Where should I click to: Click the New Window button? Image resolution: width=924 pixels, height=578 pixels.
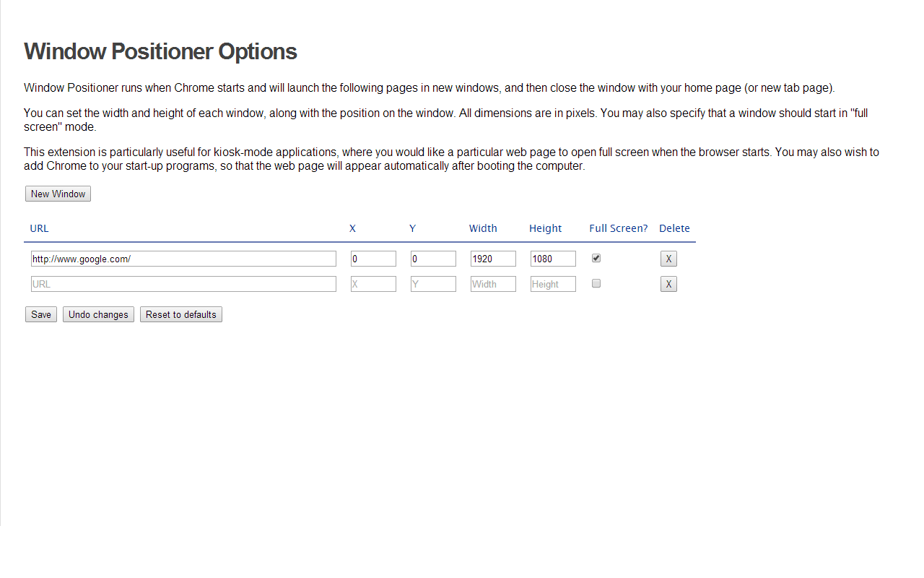tap(58, 194)
